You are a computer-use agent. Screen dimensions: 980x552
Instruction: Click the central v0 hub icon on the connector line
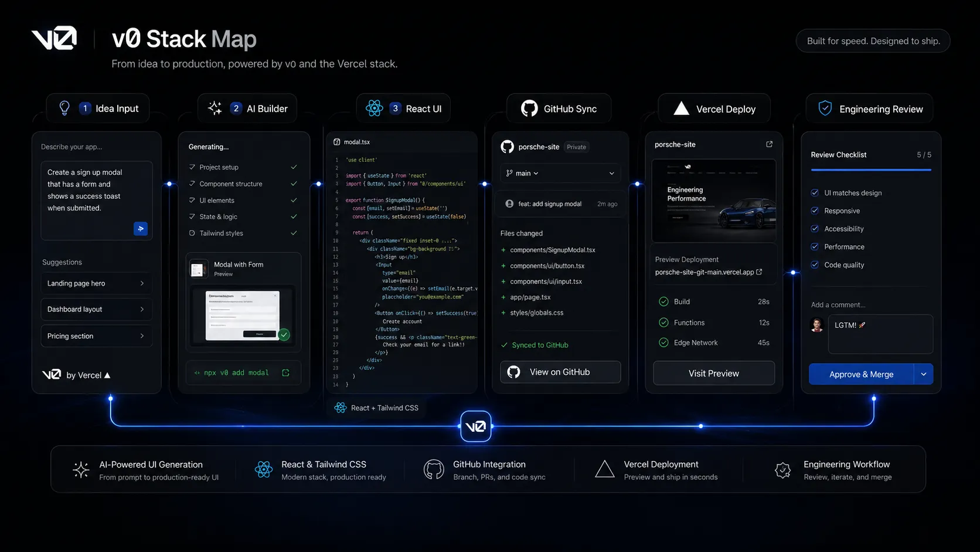(476, 426)
